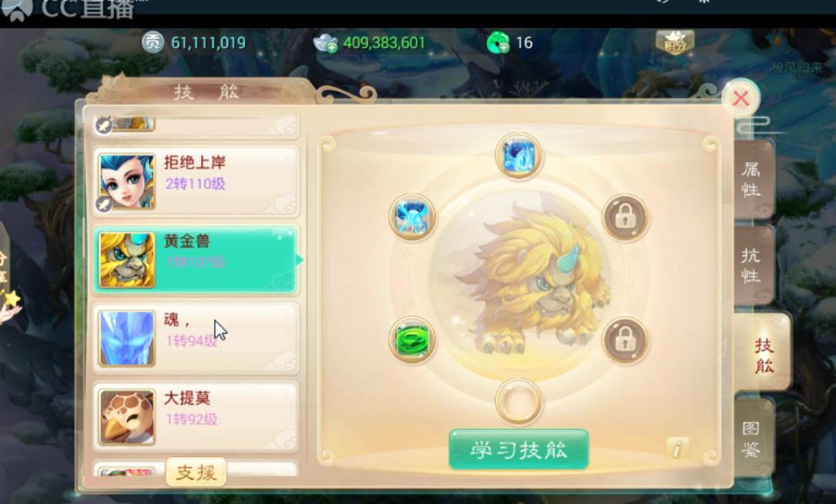Open the 图鉴 tab
The image size is (836, 504).
click(754, 438)
